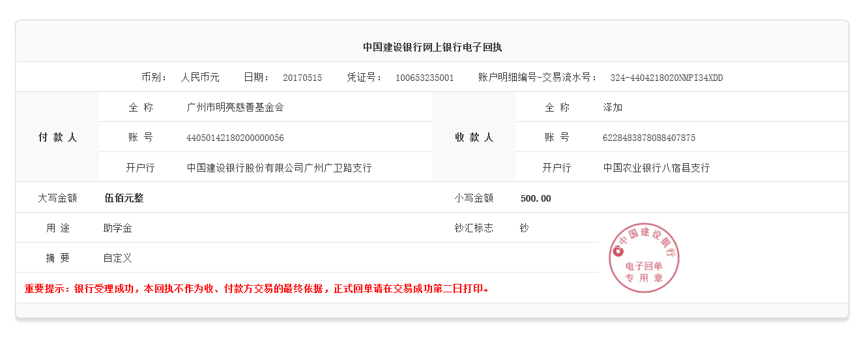Select the amount in words 伍佰元整

tap(124, 198)
